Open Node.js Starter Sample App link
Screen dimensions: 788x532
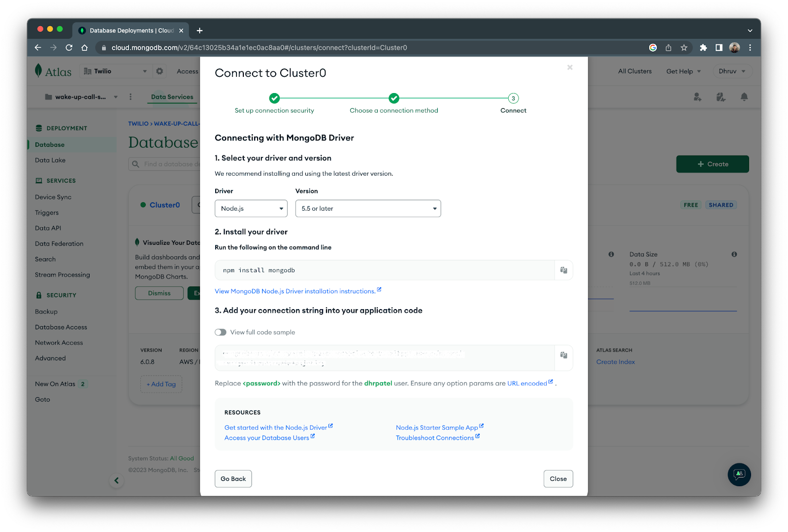[x=440, y=428]
